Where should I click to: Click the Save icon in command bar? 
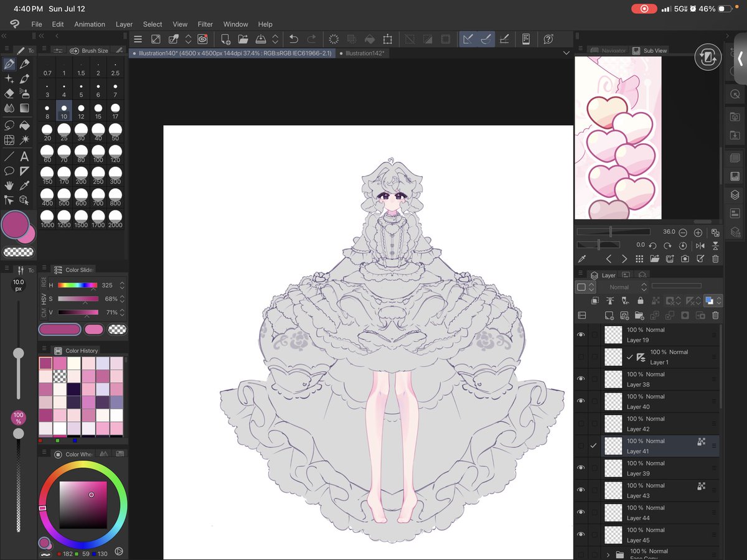coord(261,39)
